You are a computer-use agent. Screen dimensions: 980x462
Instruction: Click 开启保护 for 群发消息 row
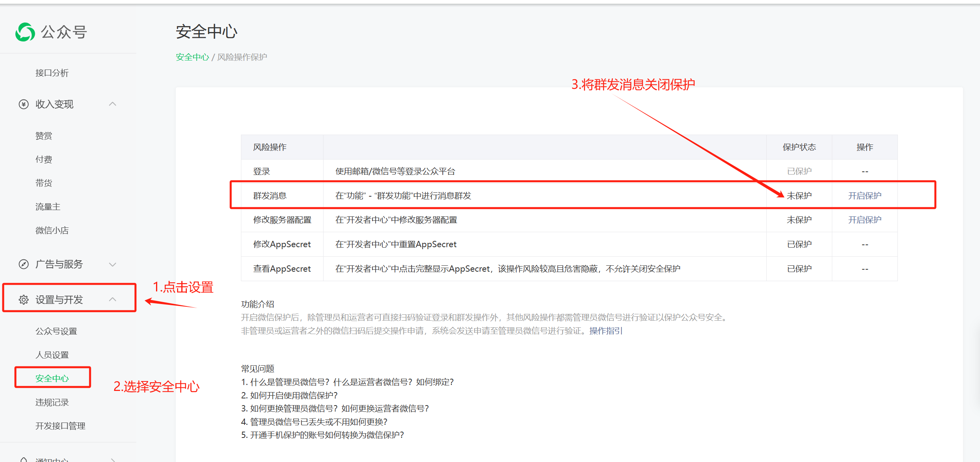pyautogui.click(x=864, y=195)
